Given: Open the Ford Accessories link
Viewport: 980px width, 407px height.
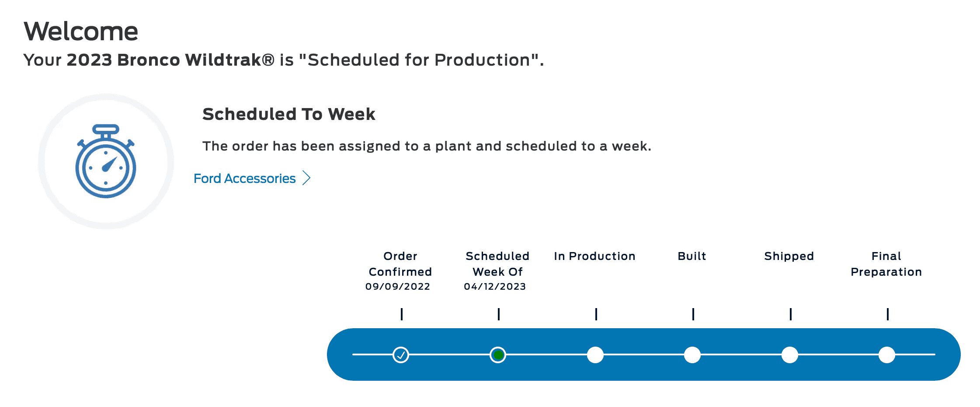Looking at the screenshot, I should coord(245,179).
